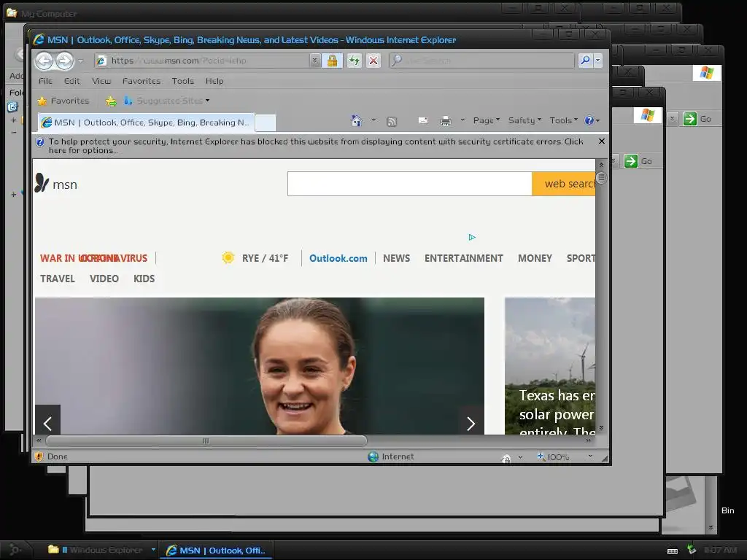Click the msn.com address bar field
Viewport: 747px width, 560px height.
[x=201, y=61]
